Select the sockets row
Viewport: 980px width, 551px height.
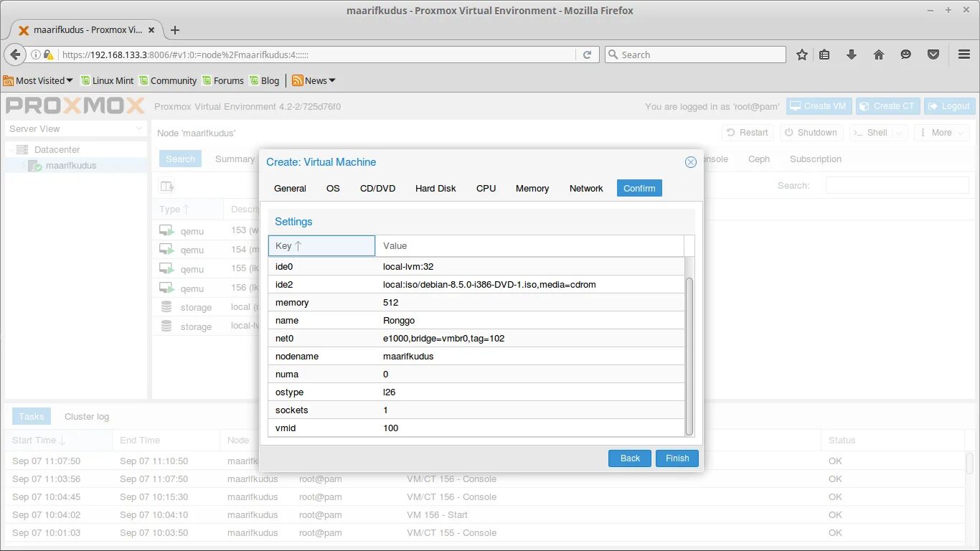coord(476,410)
